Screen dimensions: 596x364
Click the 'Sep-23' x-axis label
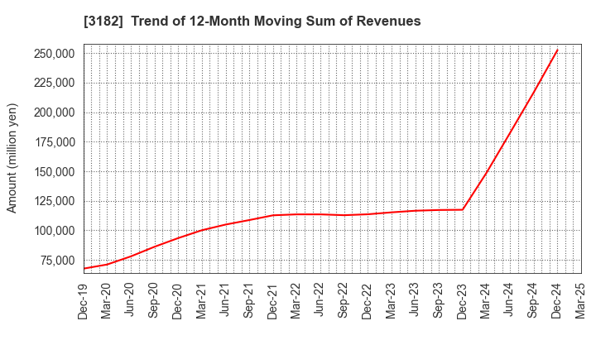tap(438, 300)
